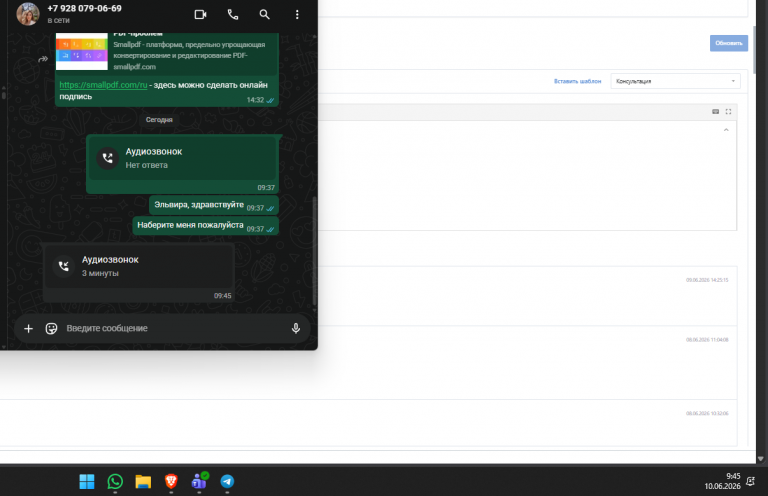Image resolution: width=768 pixels, height=496 pixels.
Task: Click the WhatsApp taskbar icon
Action: click(x=115, y=482)
